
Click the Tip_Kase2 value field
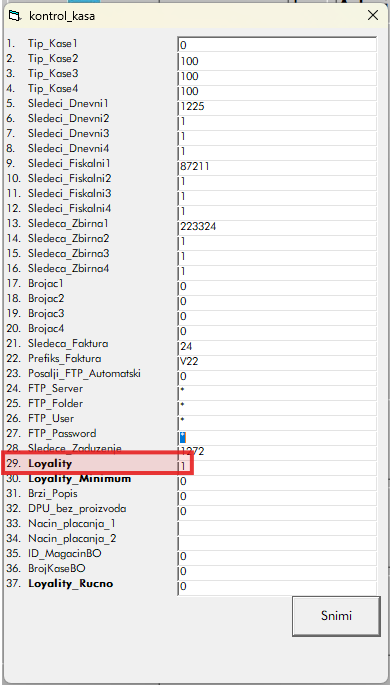pos(277,60)
